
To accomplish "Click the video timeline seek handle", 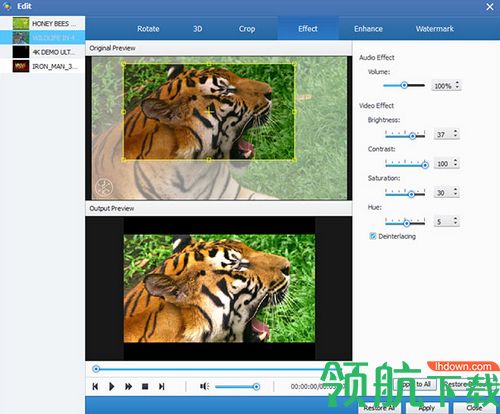I will (x=96, y=369).
